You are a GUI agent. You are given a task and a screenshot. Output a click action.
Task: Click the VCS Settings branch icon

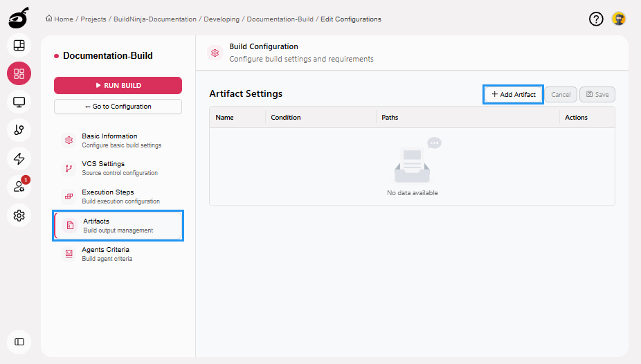point(69,168)
